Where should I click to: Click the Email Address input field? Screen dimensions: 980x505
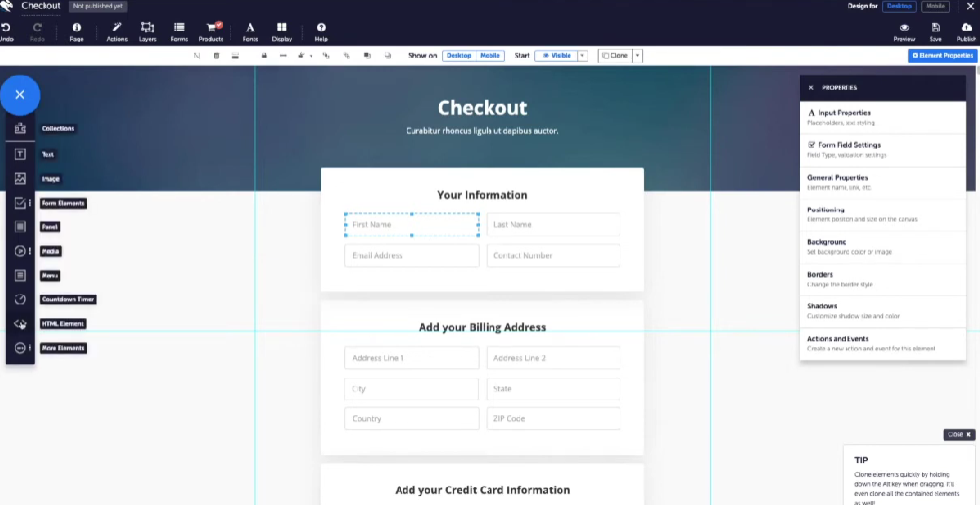[411, 255]
